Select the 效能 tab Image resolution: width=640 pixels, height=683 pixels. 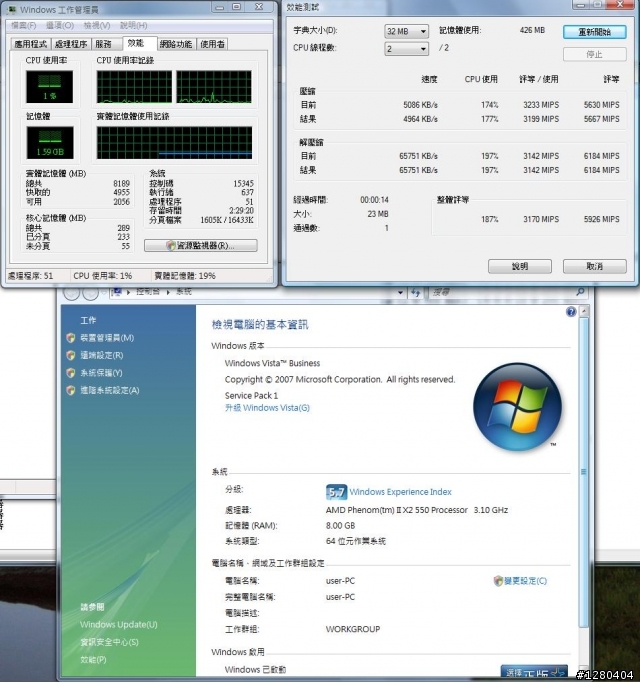pyautogui.click(x=139, y=43)
